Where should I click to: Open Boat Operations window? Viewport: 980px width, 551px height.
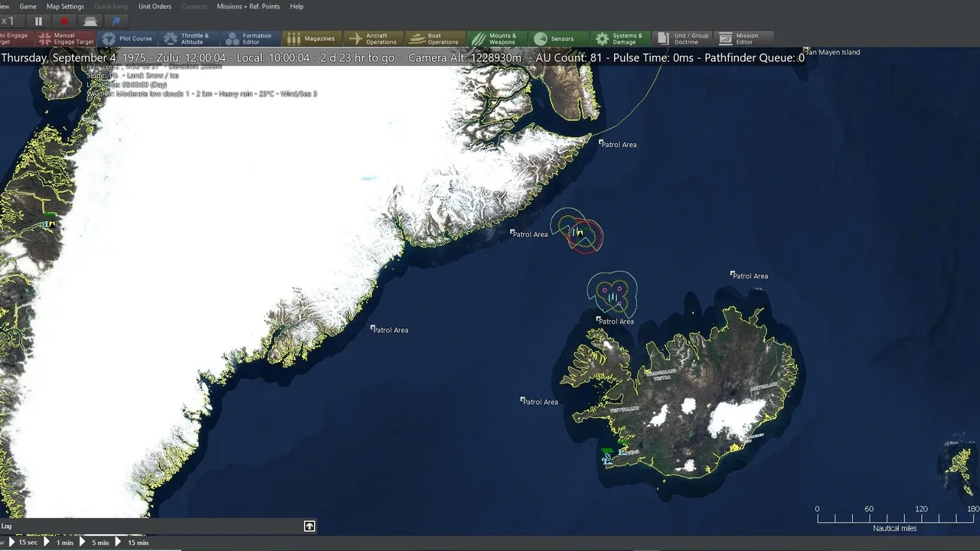tap(435, 39)
